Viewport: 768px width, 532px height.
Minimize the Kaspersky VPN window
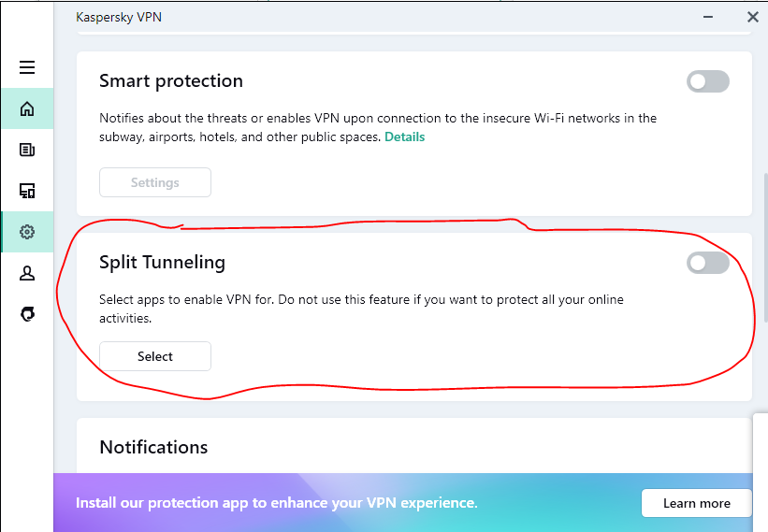click(x=705, y=17)
